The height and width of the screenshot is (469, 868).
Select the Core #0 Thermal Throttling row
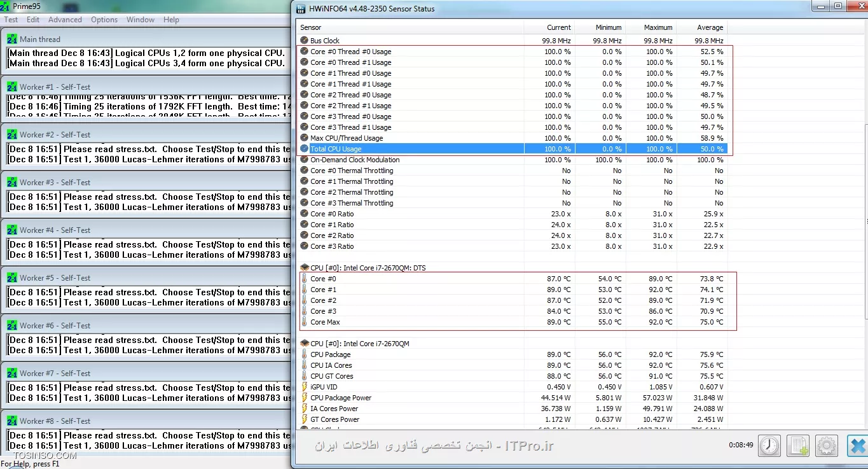(513, 171)
